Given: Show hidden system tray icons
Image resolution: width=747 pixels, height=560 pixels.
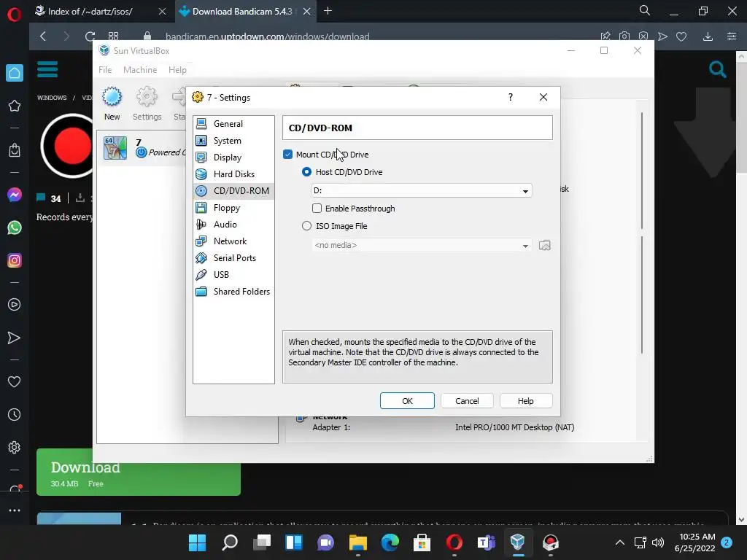Looking at the screenshot, I should pyautogui.click(x=620, y=542).
